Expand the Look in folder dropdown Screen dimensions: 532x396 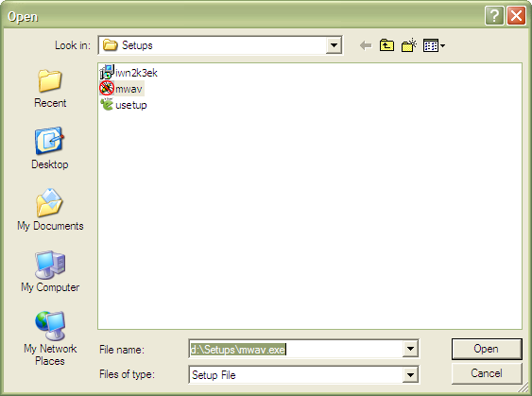tap(334, 45)
